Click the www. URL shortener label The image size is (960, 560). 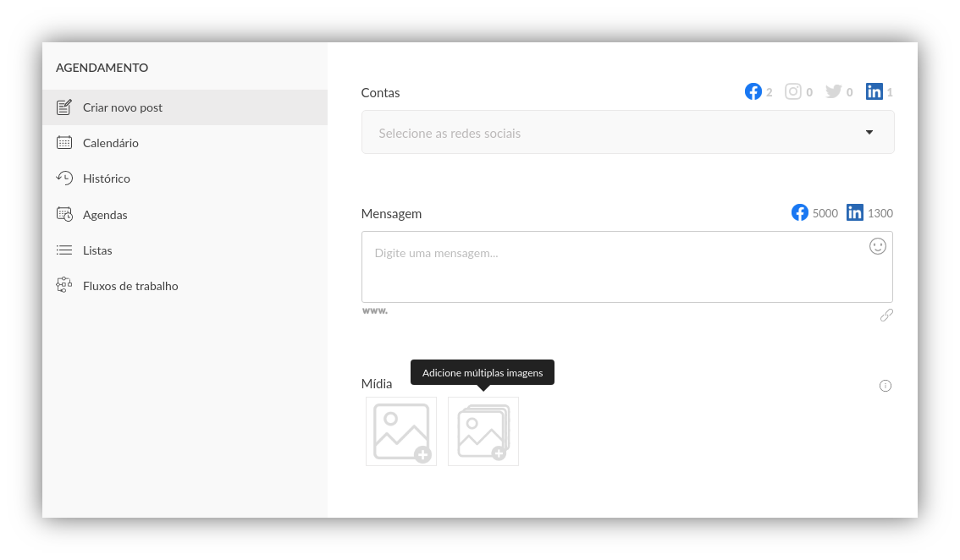click(375, 310)
